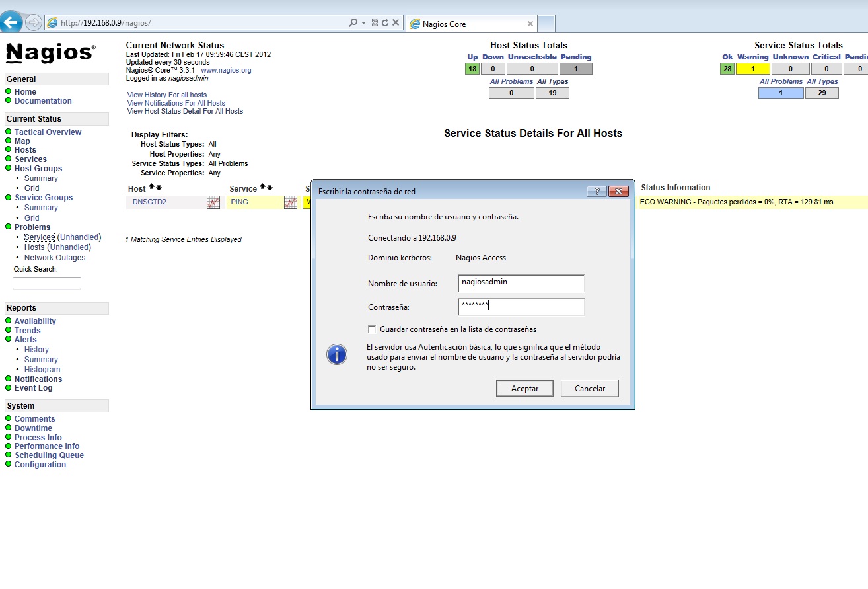This screenshot has height=589, width=868.
Task: Sort Host column ascending with up arrow
Action: pos(151,188)
